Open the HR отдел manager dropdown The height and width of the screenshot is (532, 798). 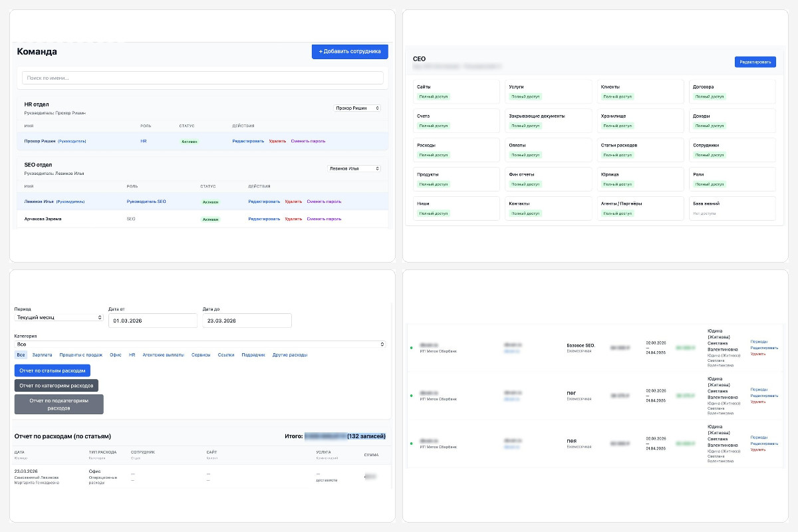pyautogui.click(x=357, y=108)
